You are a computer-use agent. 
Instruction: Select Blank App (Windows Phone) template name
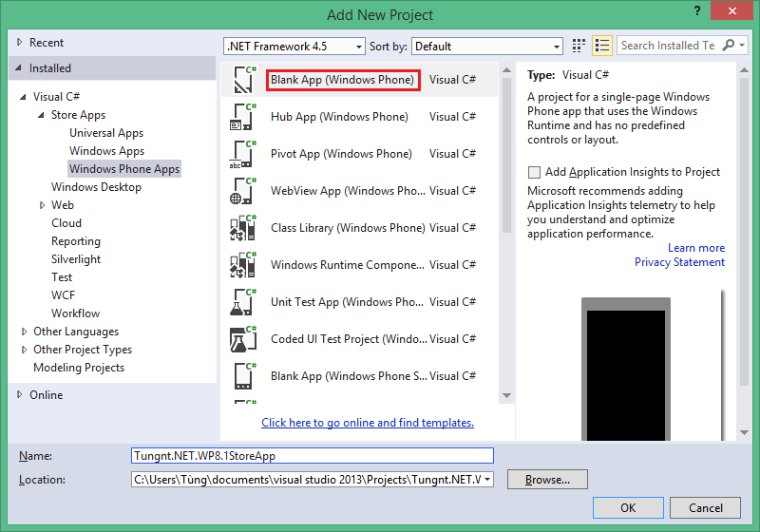(342, 80)
